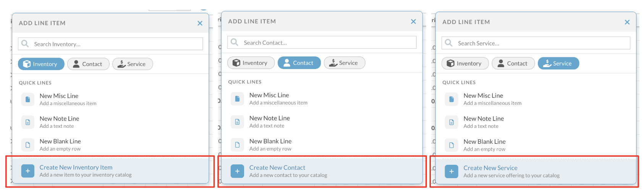Click the magnifier icon in Search Service field

pyautogui.click(x=449, y=43)
